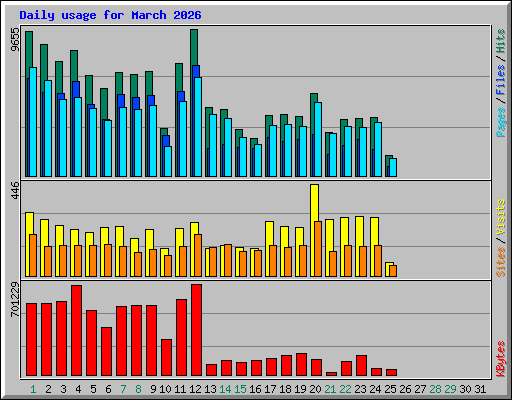Click the red KBytes bar for day 12
This screenshot has width=512, height=400.
196,330
